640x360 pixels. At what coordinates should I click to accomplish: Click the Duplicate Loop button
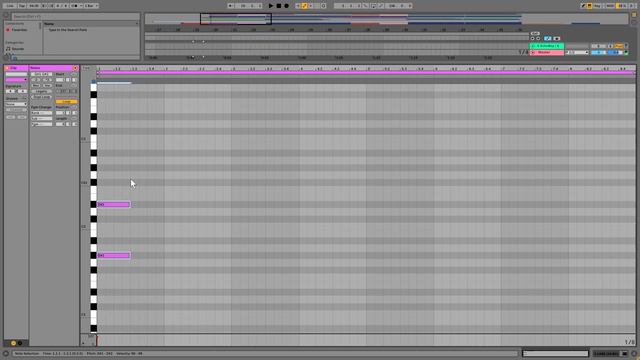click(41, 97)
